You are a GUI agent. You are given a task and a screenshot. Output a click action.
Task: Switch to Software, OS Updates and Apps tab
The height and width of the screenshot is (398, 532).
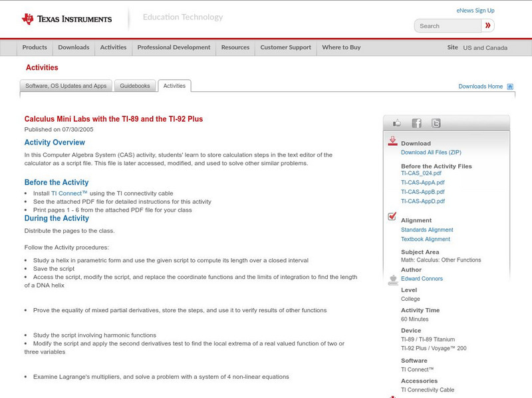tap(66, 86)
